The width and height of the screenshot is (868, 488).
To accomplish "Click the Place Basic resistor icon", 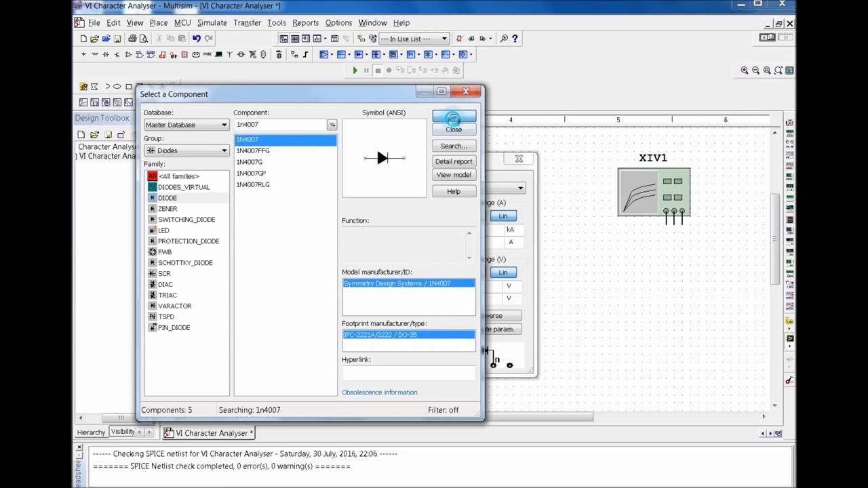I will click(x=94, y=54).
